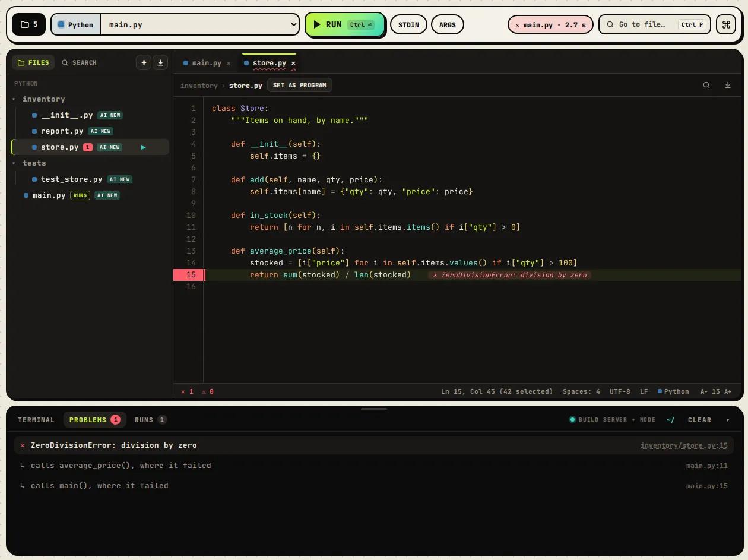Click the errors count icon in status bar
The width and height of the screenshot is (748, 560).
click(x=187, y=391)
